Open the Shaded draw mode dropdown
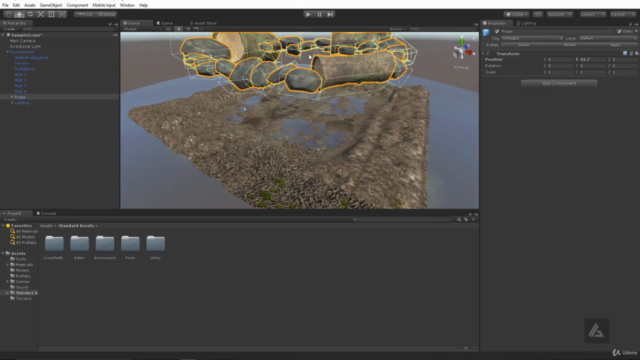The height and width of the screenshot is (360, 640). (x=142, y=29)
